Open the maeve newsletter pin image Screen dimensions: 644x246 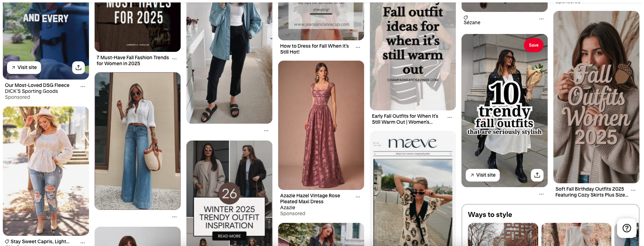(413, 189)
